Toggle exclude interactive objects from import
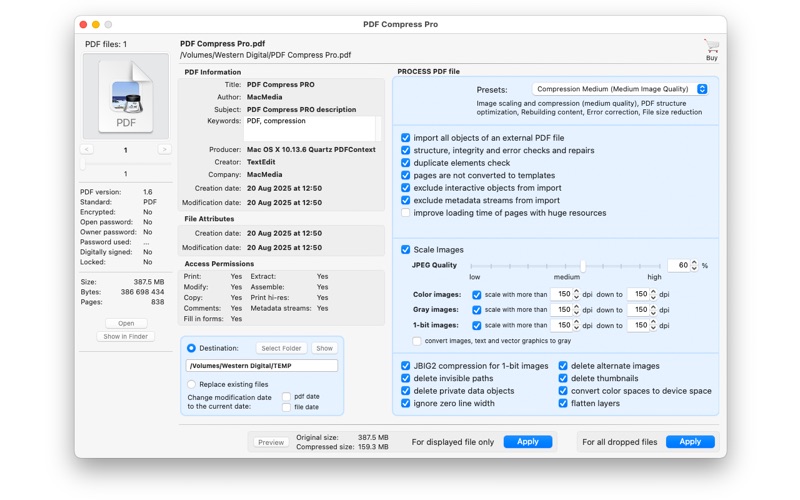The image size is (800, 500). coord(406,188)
